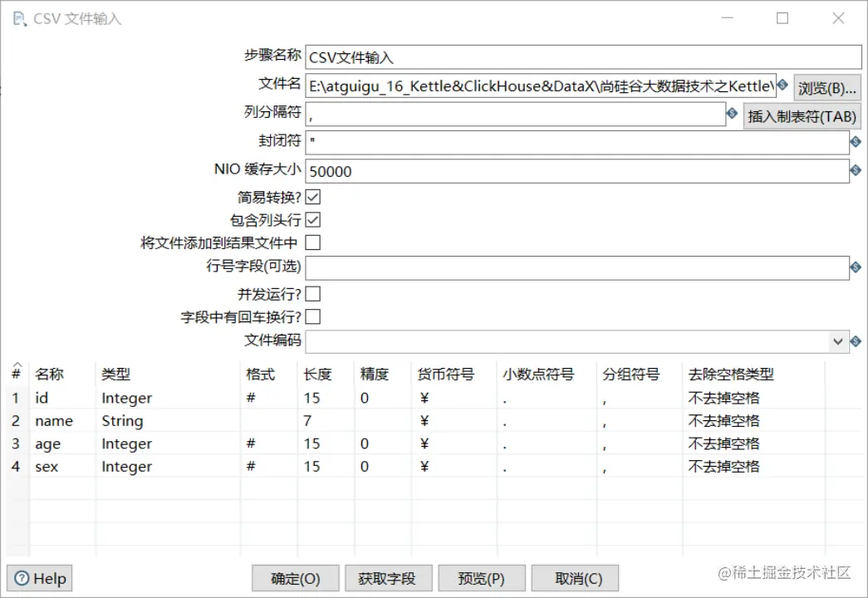The height and width of the screenshot is (598, 868).
Task: Open the Help button
Action: [39, 579]
